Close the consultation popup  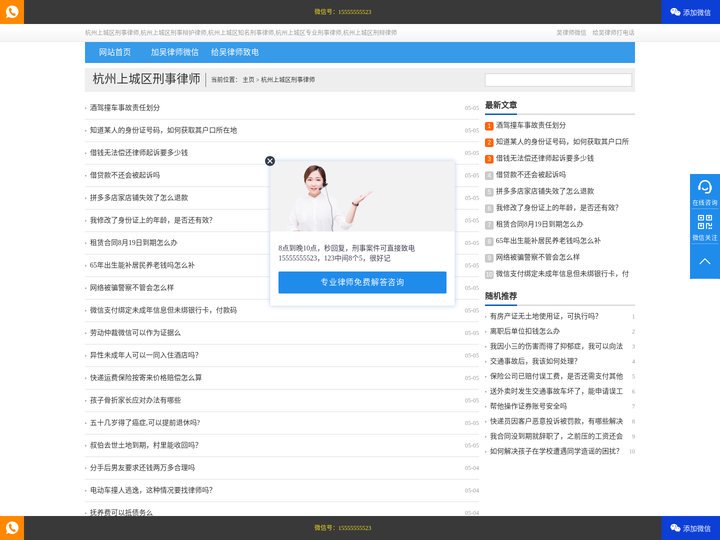[x=270, y=161]
